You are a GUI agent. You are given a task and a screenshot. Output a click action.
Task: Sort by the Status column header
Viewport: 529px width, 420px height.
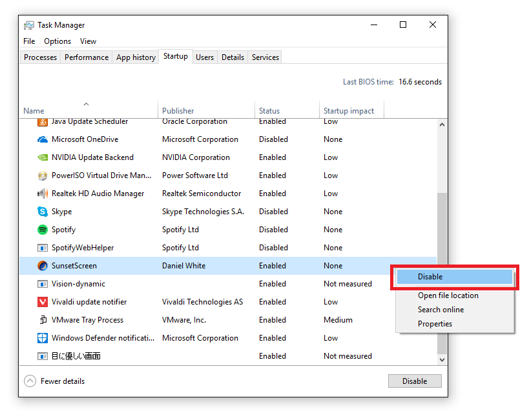287,110
